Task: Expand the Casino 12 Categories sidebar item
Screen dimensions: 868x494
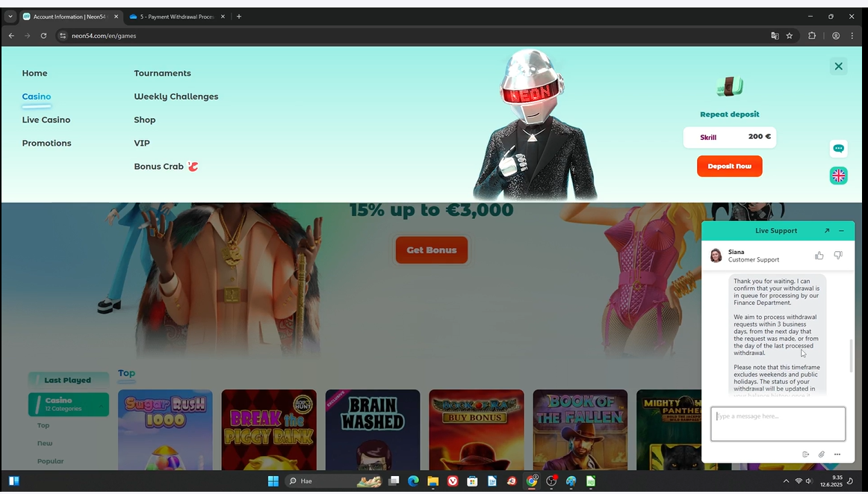Action: 68,404
